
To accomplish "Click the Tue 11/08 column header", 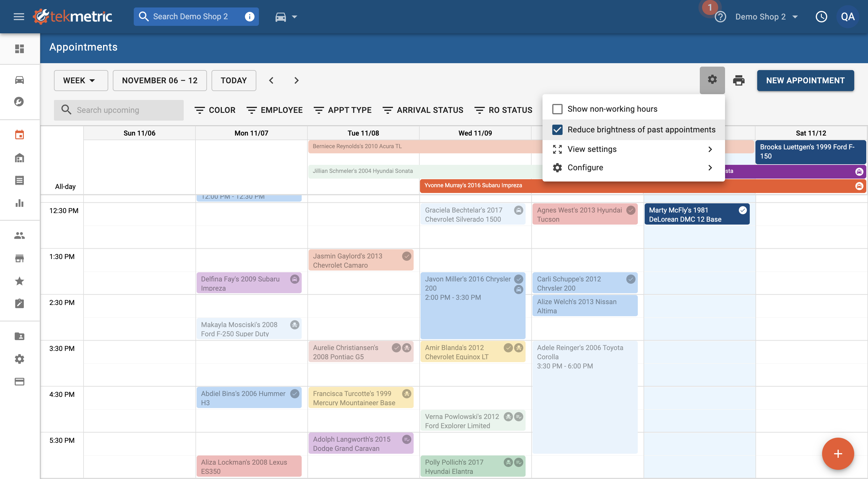I will pos(363,133).
